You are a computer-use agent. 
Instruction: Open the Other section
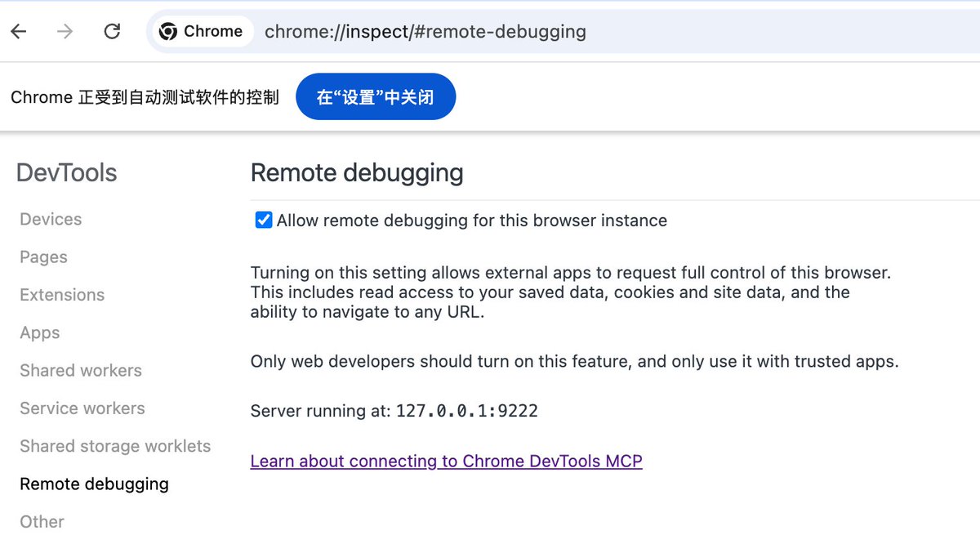pos(42,521)
